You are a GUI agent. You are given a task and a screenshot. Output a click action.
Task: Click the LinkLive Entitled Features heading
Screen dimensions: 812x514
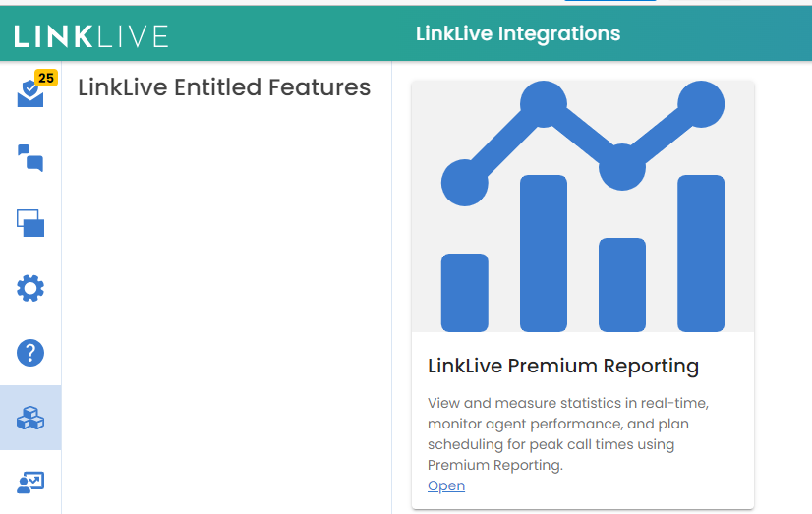tap(224, 87)
